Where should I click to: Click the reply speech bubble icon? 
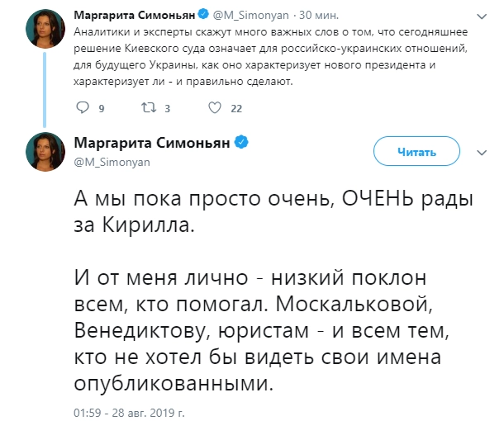81,107
